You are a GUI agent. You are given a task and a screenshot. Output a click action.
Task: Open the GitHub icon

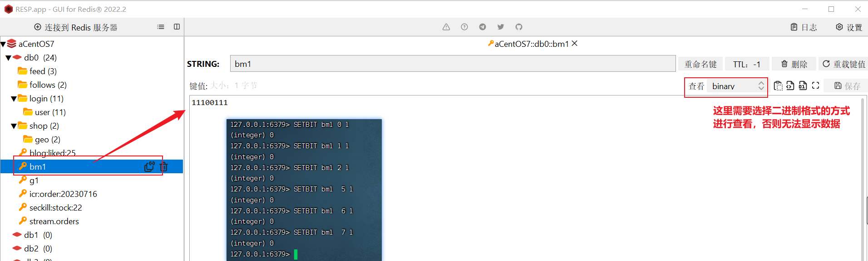click(519, 27)
